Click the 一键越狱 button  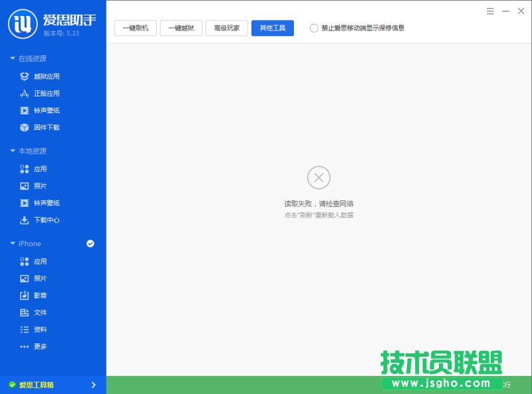[x=181, y=28]
